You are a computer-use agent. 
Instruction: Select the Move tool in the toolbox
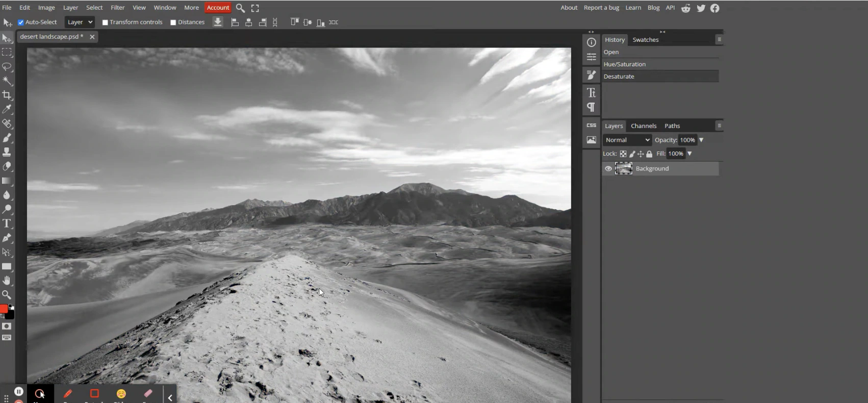click(7, 38)
